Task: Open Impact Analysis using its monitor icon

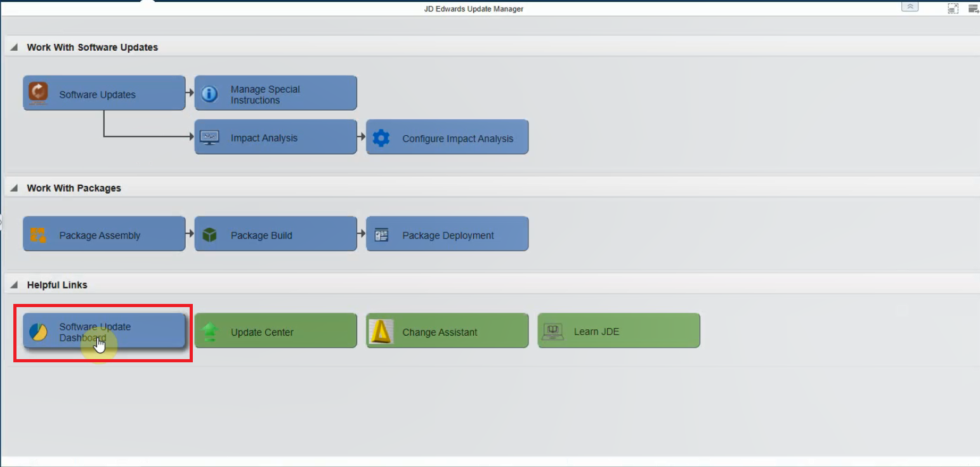Action: (x=209, y=138)
